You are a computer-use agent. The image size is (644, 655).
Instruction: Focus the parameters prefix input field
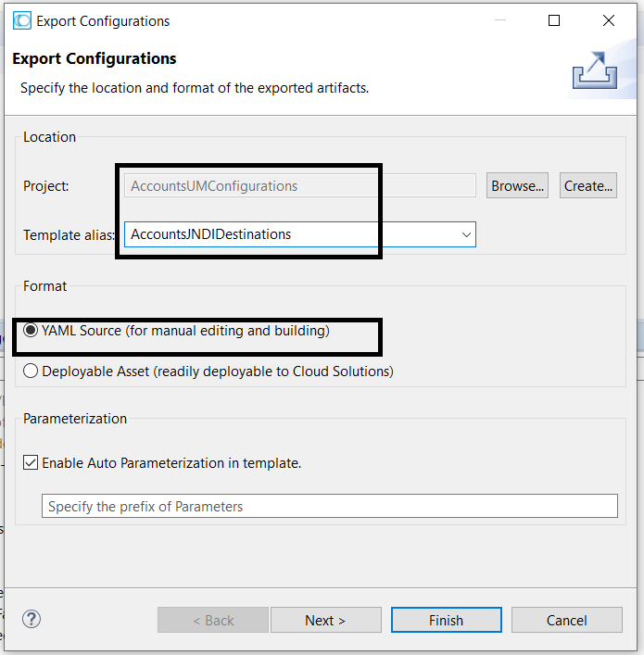pos(330,506)
